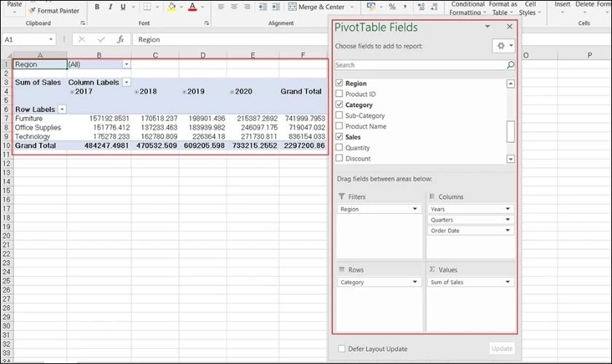Uncheck the Sales field
Image resolution: width=612 pixels, height=364 pixels.
click(x=340, y=137)
